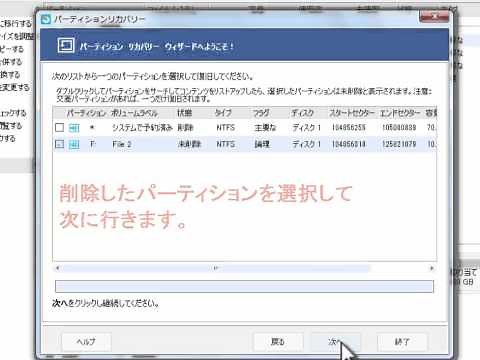
Task: Click the ディスク column header
Action: point(302,113)
